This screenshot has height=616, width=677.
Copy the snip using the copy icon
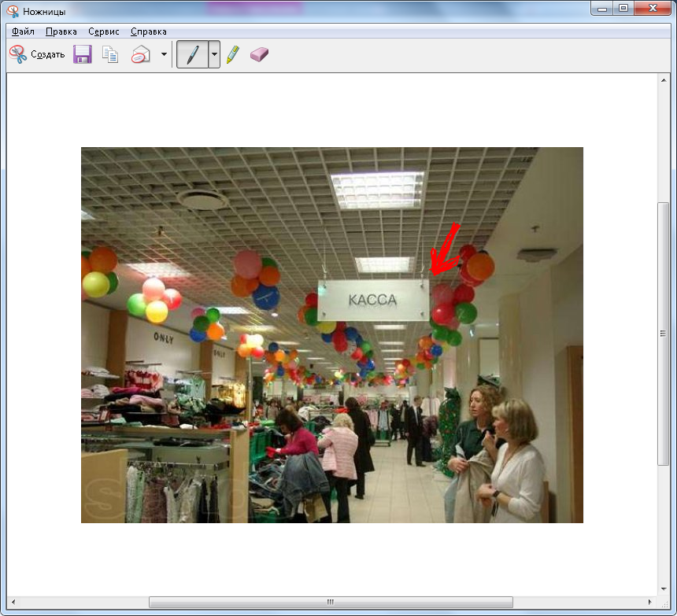click(111, 54)
